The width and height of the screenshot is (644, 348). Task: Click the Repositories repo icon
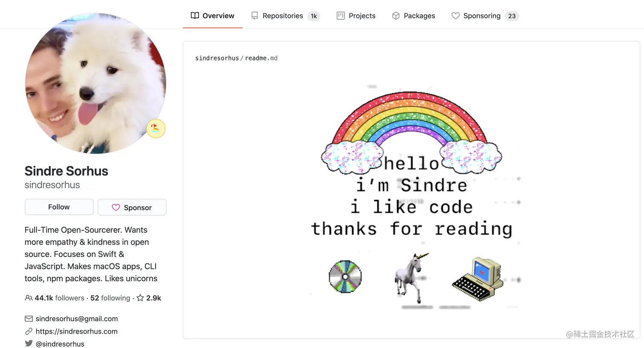[255, 16]
